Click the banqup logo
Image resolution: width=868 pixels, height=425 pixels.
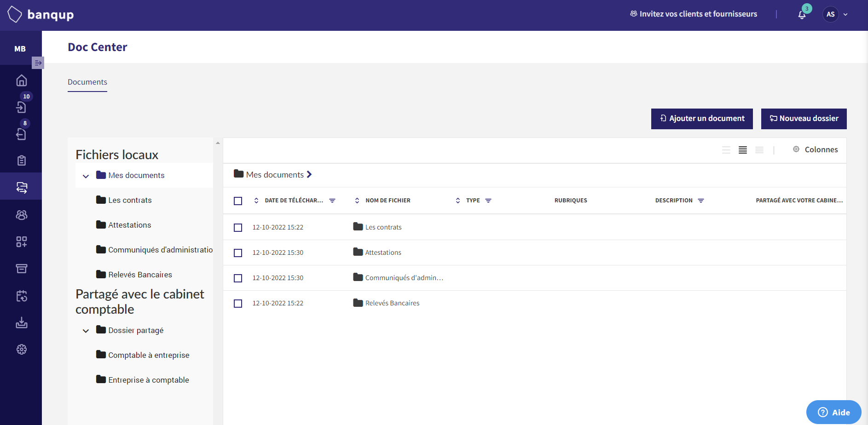[41, 15]
